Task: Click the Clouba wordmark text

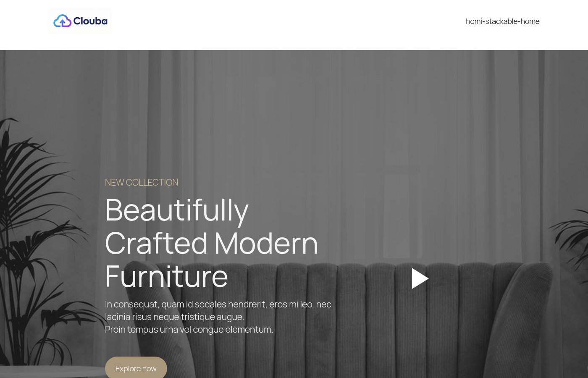Action: pyautogui.click(x=90, y=21)
